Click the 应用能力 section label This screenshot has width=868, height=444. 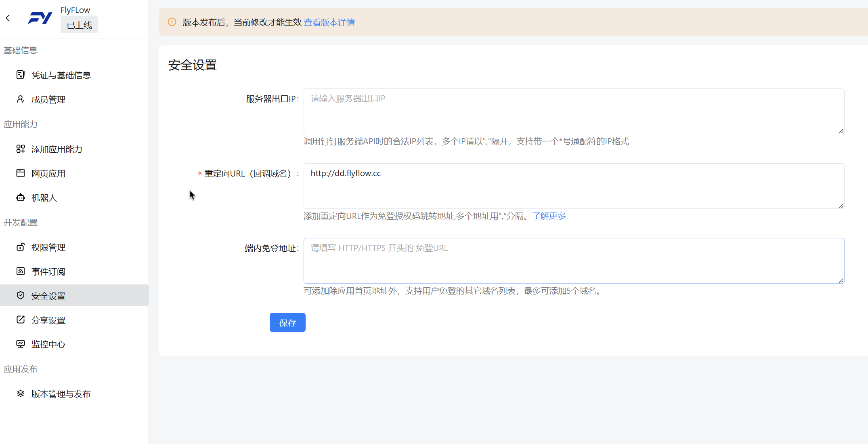[x=21, y=124]
